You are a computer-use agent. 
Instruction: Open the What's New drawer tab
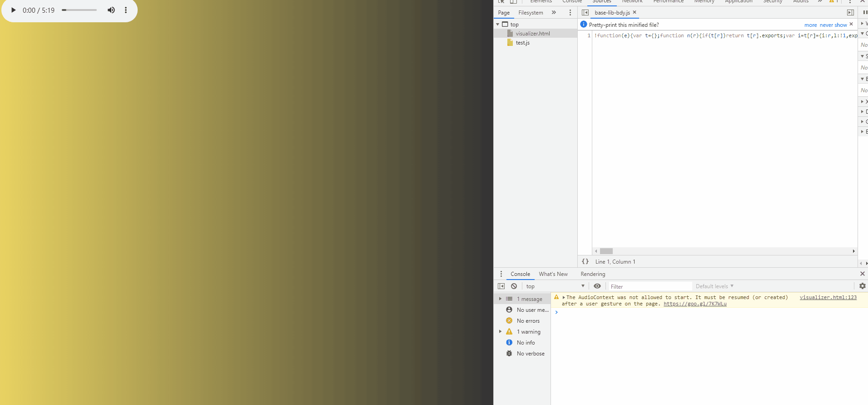[x=553, y=274]
